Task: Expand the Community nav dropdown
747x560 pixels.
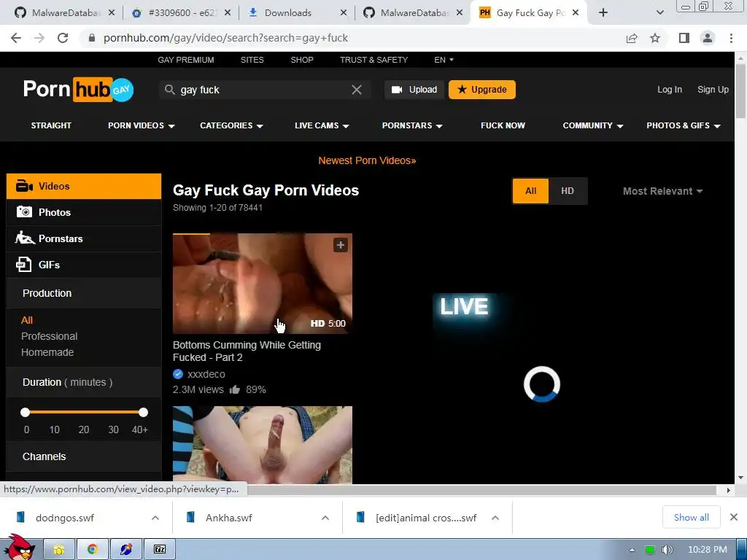Action: [593, 125]
